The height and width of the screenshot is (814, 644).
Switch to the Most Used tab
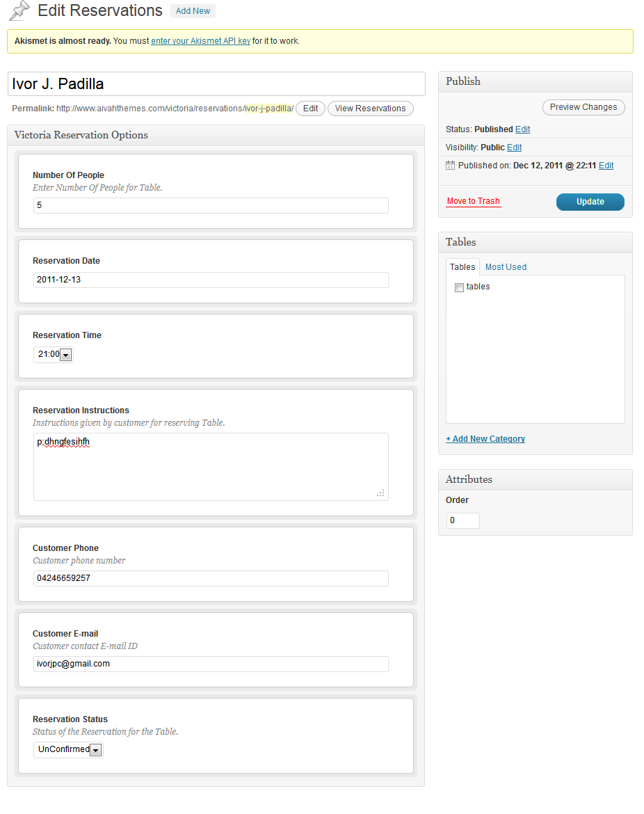[506, 267]
